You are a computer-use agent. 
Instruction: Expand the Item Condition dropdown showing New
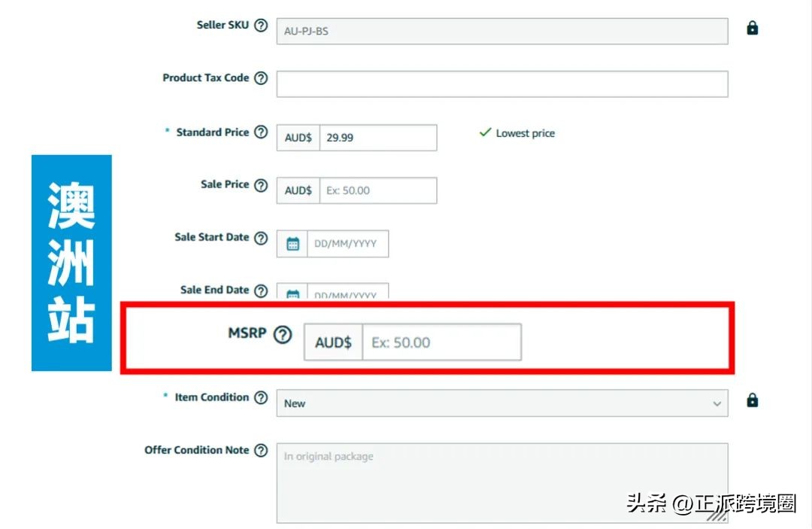coord(501,403)
